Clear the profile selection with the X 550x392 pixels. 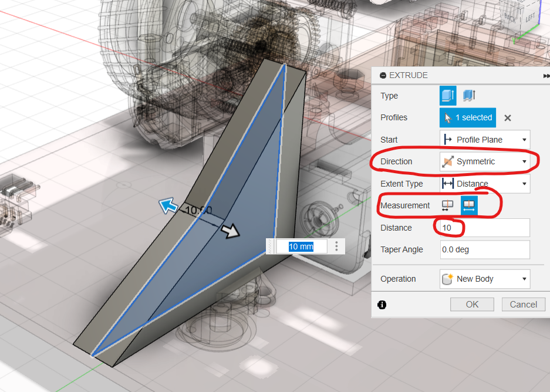[508, 118]
